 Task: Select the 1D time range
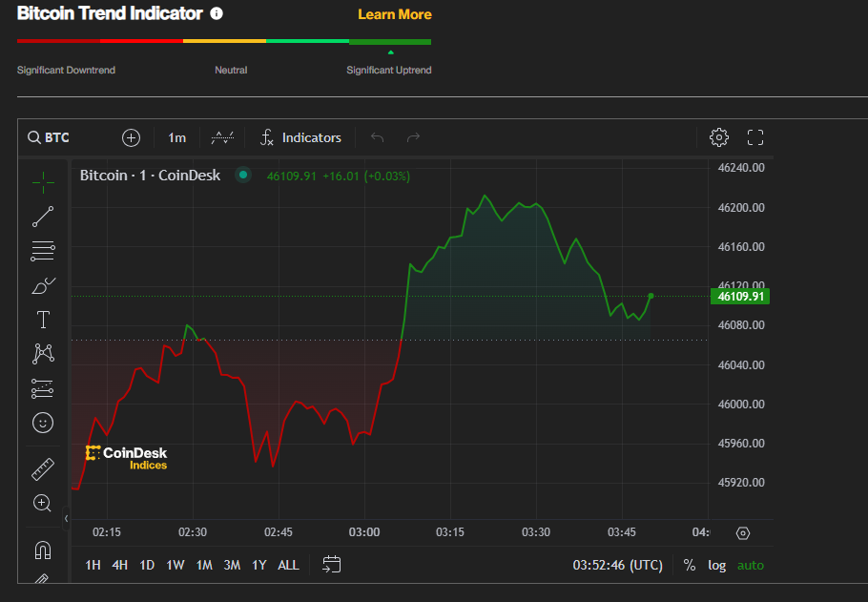(x=147, y=565)
